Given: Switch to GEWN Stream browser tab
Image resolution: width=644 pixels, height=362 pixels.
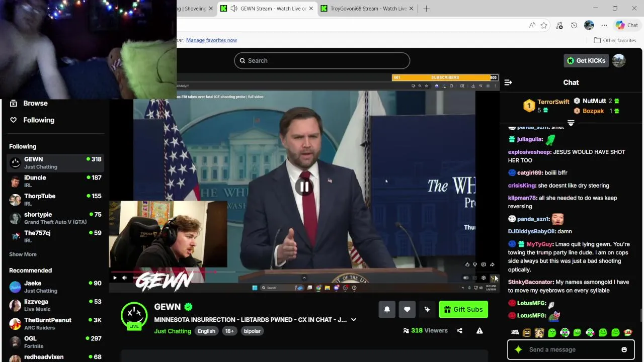Looking at the screenshot, I should [x=268, y=9].
